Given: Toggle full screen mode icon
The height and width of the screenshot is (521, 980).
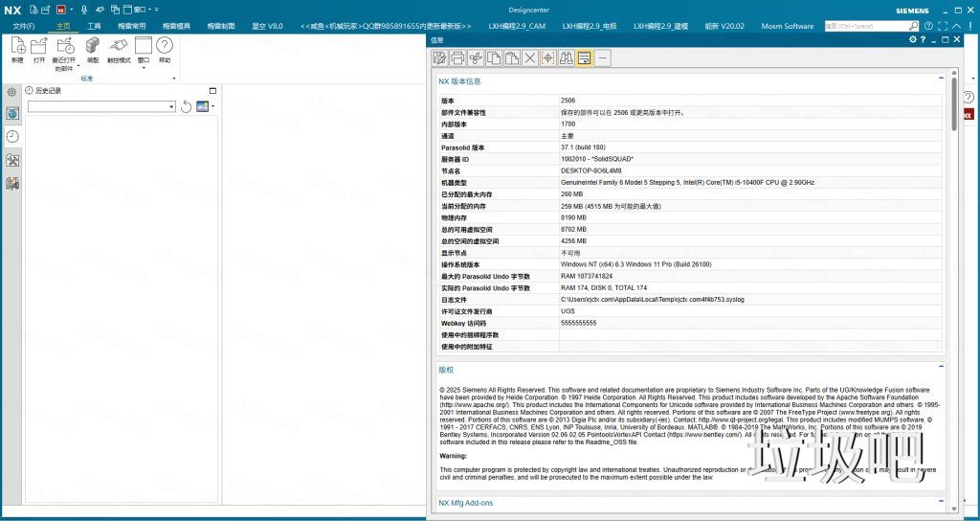Looking at the screenshot, I should [943, 26].
